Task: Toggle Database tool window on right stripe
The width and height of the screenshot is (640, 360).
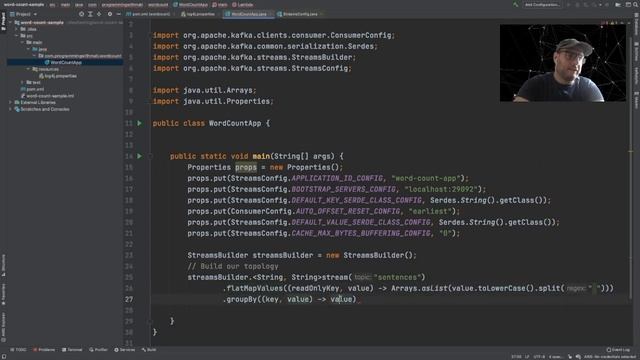Action: (636, 24)
